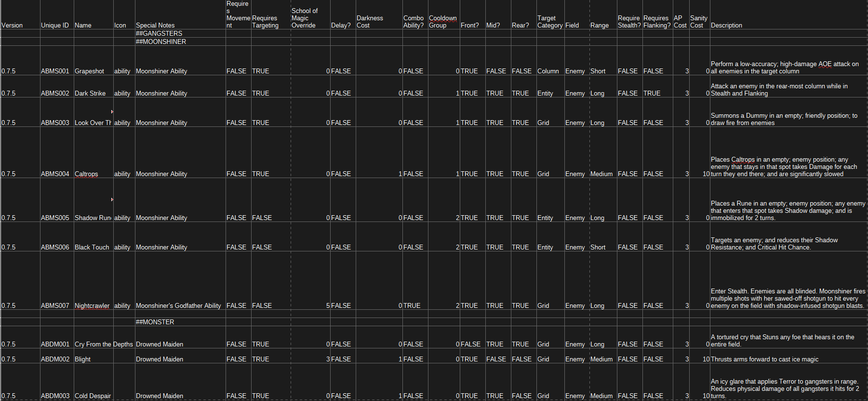This screenshot has height=401, width=868.
Task: Select the Nightcrawler name cell
Action: pos(92,305)
